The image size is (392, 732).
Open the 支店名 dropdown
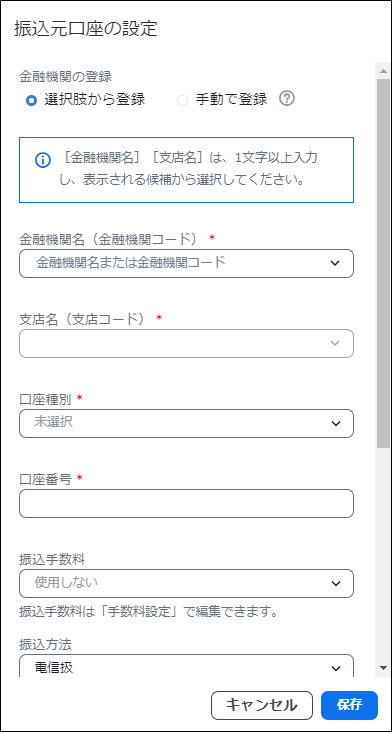tap(186, 344)
